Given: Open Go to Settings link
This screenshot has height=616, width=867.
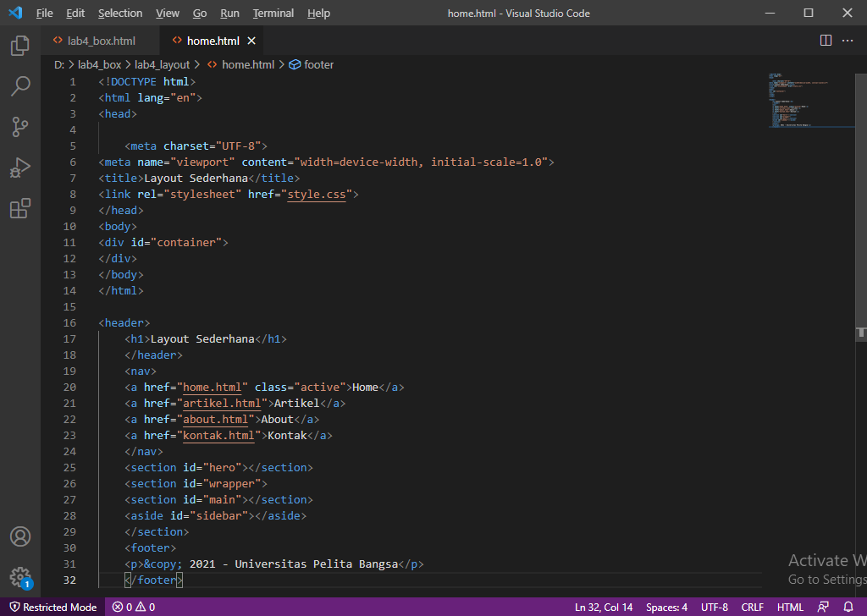Looking at the screenshot, I should 826,580.
